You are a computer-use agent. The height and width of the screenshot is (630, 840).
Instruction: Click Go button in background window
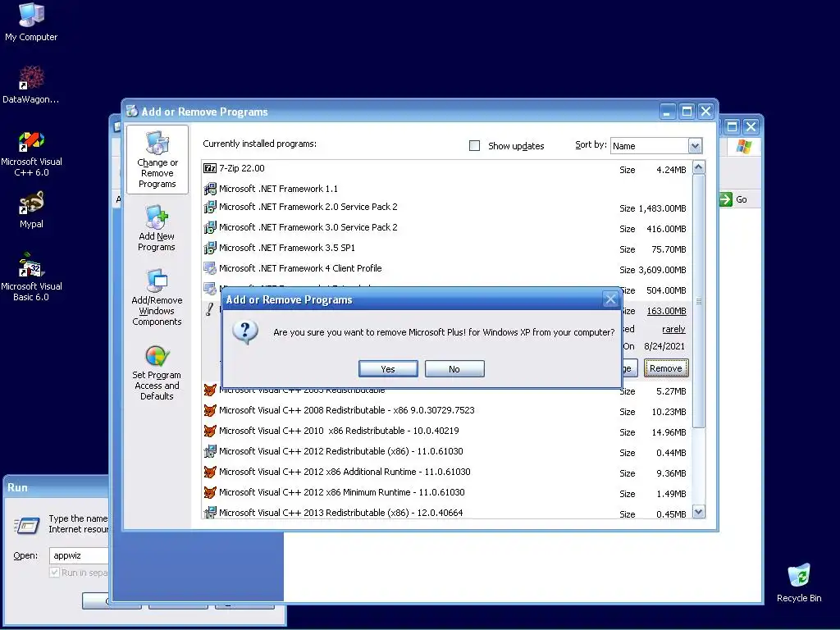pos(734,199)
